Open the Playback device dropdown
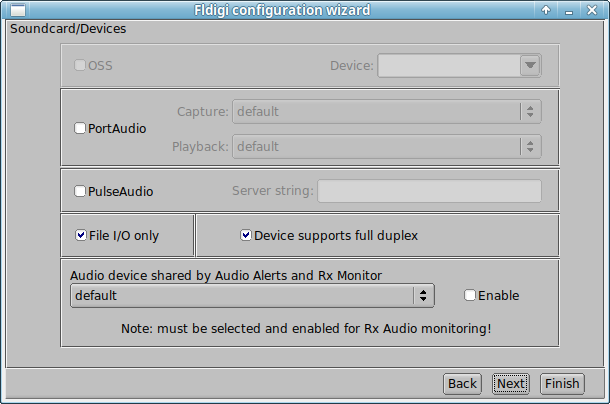The width and height of the screenshot is (610, 404). pyautogui.click(x=387, y=147)
